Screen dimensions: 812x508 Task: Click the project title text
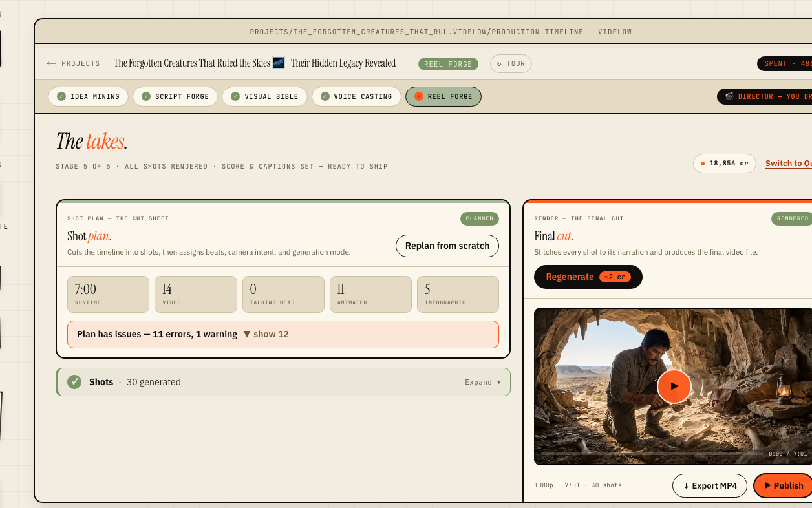pyautogui.click(x=255, y=63)
